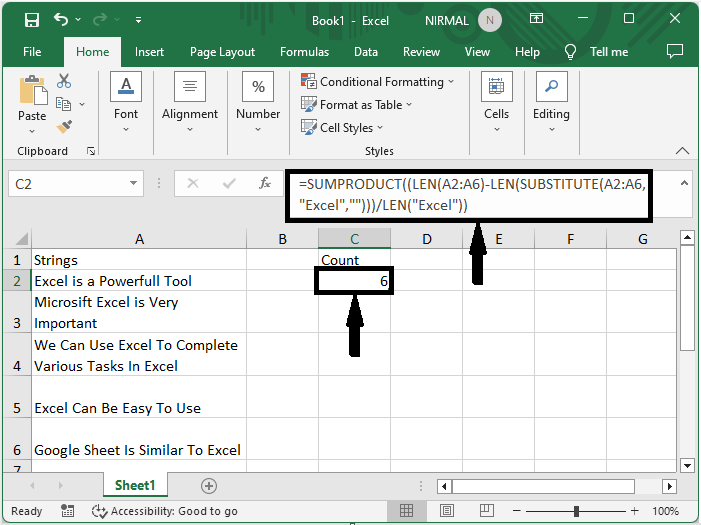Open the Font group button
Screen dimensions: 701x525
click(126, 102)
